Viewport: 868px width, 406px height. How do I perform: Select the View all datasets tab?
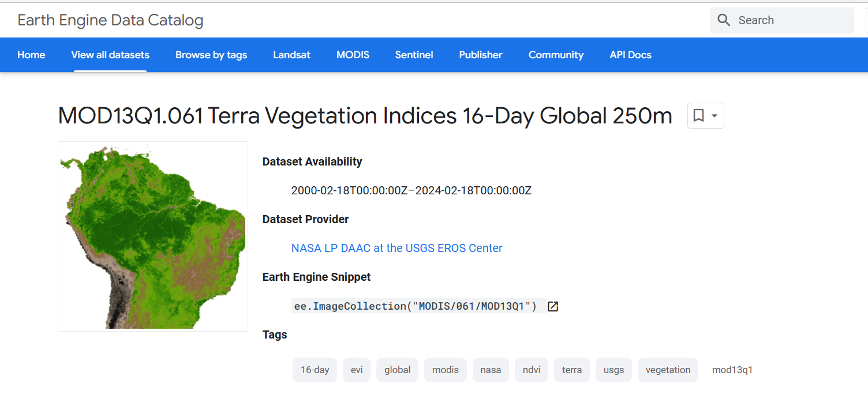(110, 55)
